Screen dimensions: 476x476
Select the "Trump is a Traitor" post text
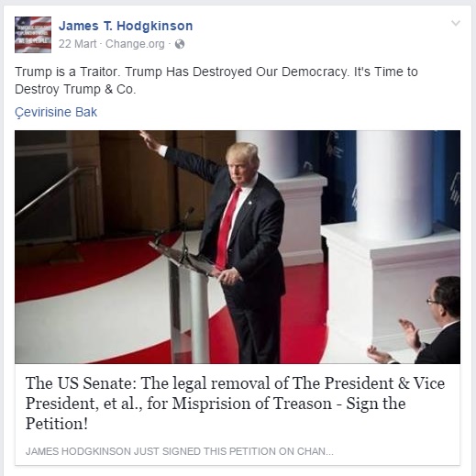pyautogui.click(x=216, y=81)
